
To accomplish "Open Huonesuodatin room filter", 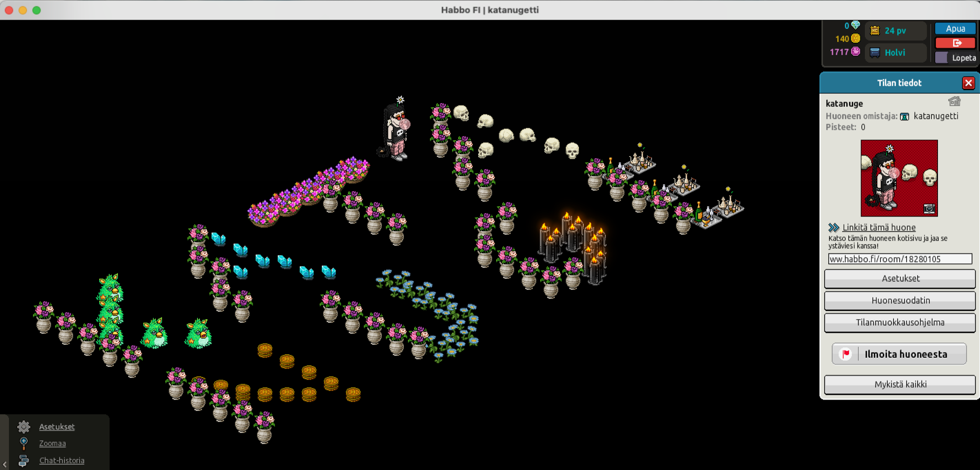I will (900, 301).
